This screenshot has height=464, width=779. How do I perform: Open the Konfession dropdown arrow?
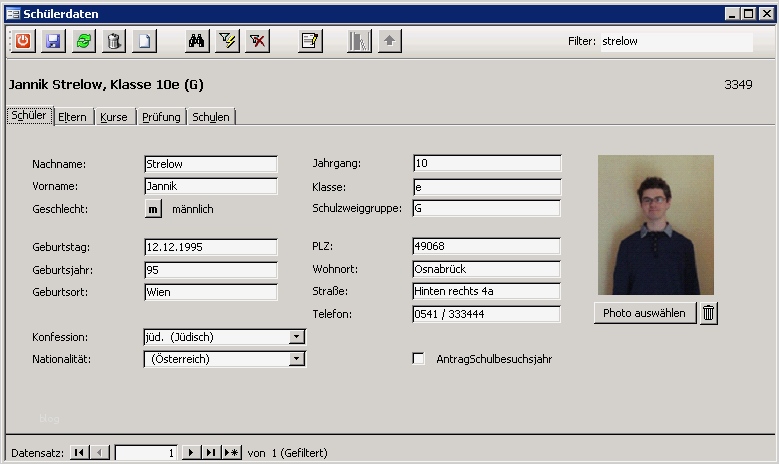pyautogui.click(x=297, y=337)
